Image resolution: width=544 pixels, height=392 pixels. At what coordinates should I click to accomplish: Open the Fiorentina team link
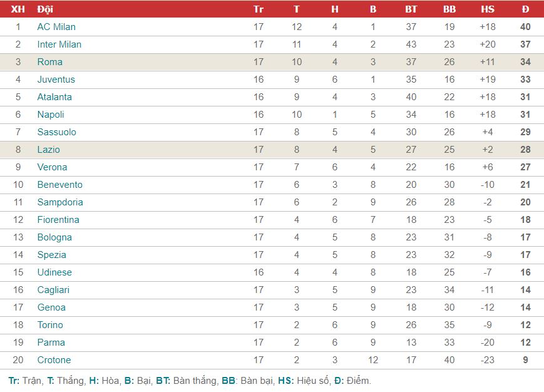coord(58,220)
